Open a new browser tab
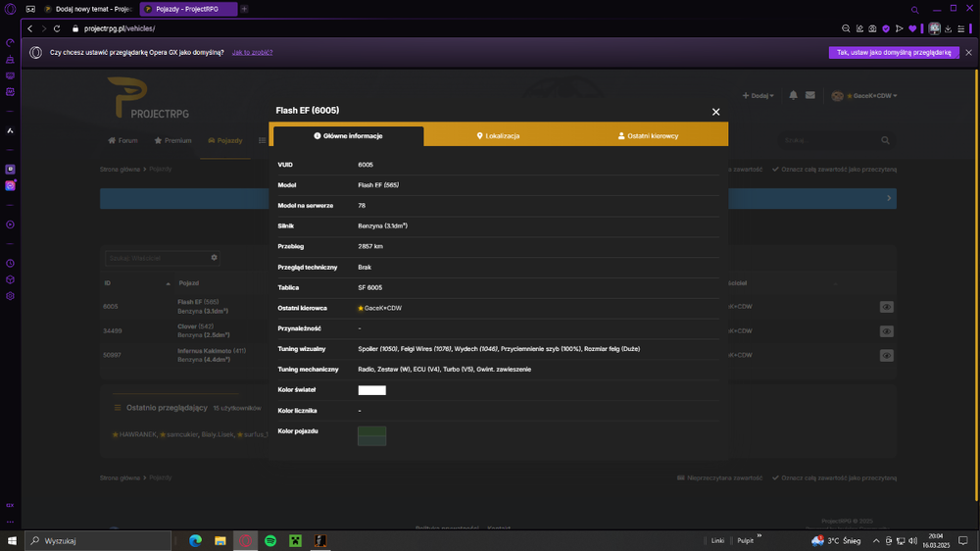Image resolution: width=980 pixels, height=551 pixels. tap(244, 10)
